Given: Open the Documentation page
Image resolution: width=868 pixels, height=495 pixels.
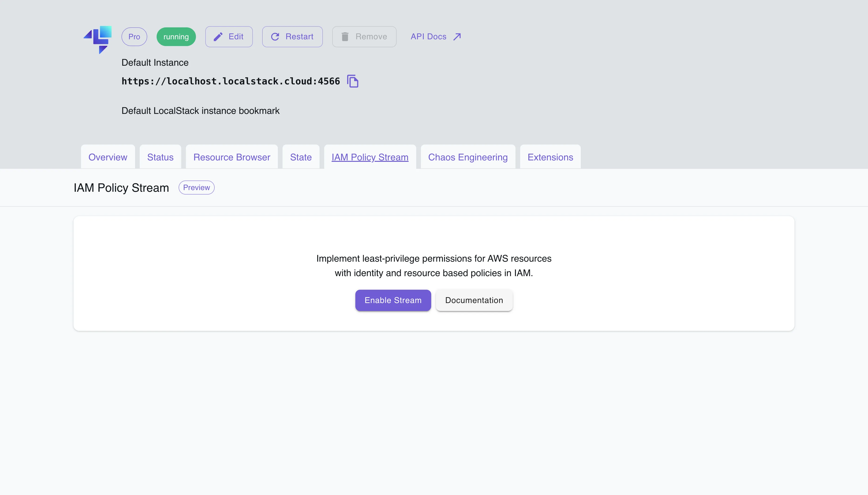Looking at the screenshot, I should tap(474, 300).
